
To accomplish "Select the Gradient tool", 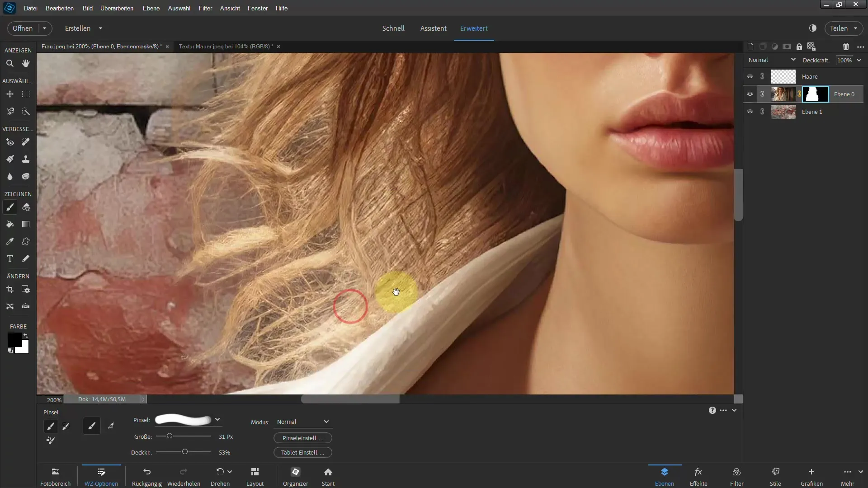I will click(26, 224).
